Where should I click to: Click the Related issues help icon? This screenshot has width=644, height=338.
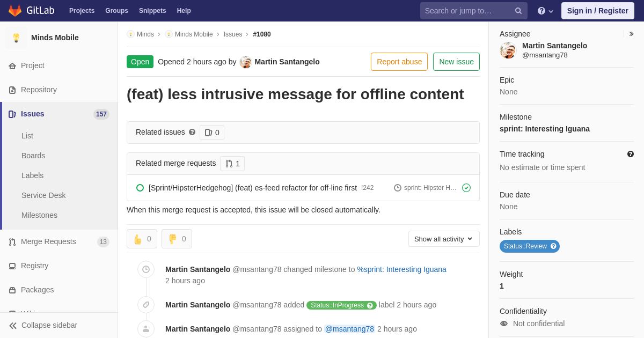192,132
